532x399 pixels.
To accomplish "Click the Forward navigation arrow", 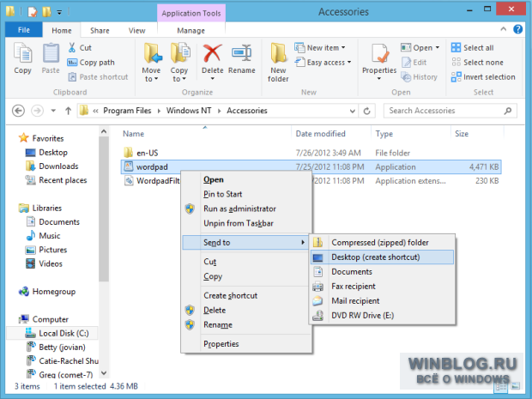I will pyautogui.click(x=37, y=111).
